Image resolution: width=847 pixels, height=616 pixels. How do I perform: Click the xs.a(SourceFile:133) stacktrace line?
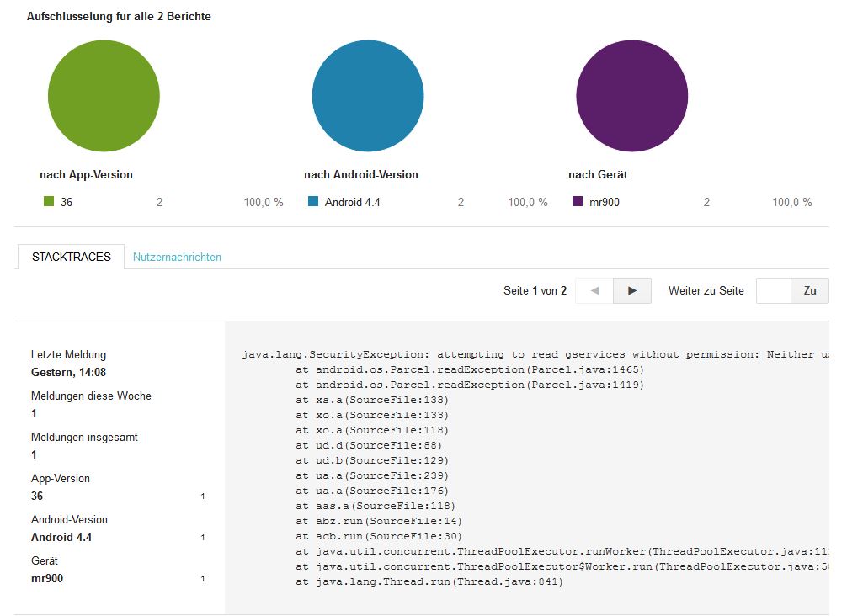pyautogui.click(x=372, y=400)
